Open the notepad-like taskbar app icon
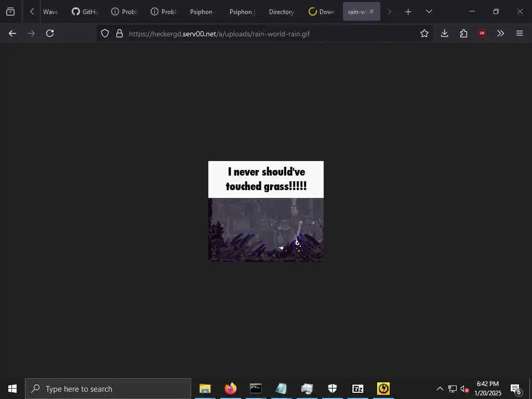The width and height of the screenshot is (532, 399). (x=281, y=389)
